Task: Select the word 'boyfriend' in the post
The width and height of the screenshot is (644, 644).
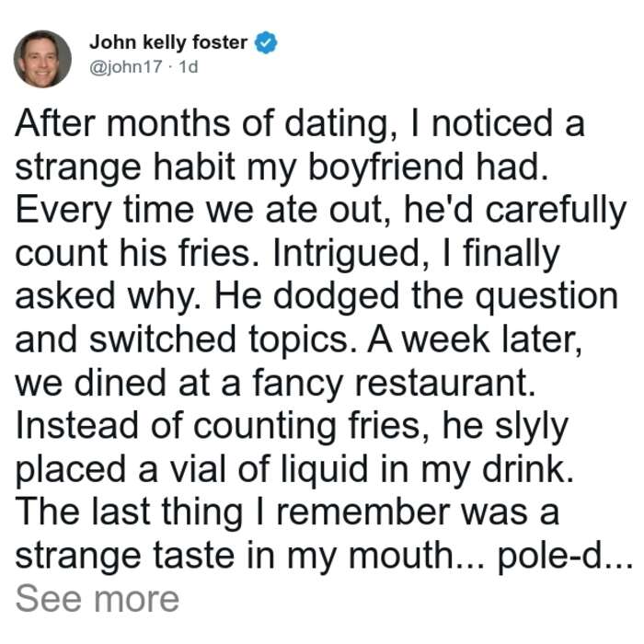Action: [x=385, y=167]
